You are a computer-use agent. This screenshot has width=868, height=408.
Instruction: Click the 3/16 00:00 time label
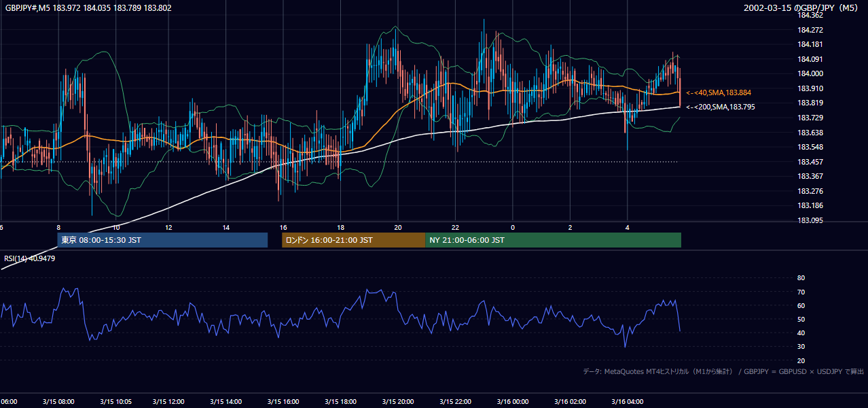click(x=513, y=402)
